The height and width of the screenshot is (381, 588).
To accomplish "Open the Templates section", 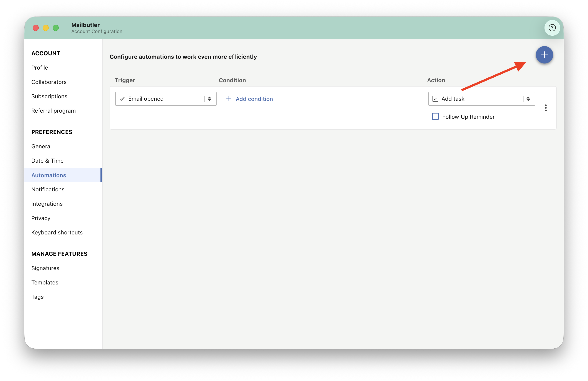I will (x=45, y=282).
